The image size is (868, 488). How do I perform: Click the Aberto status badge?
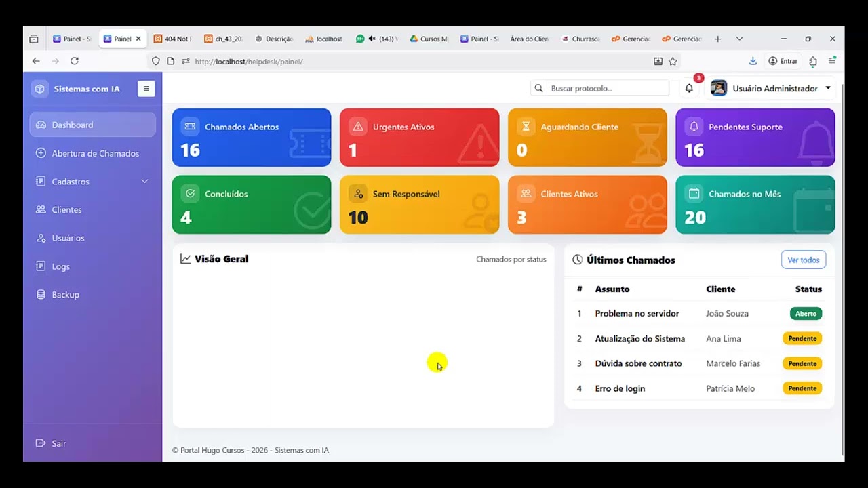[x=806, y=314]
